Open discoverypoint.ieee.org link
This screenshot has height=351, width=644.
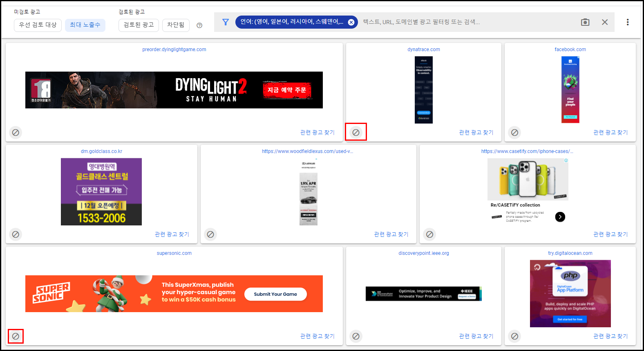click(424, 253)
